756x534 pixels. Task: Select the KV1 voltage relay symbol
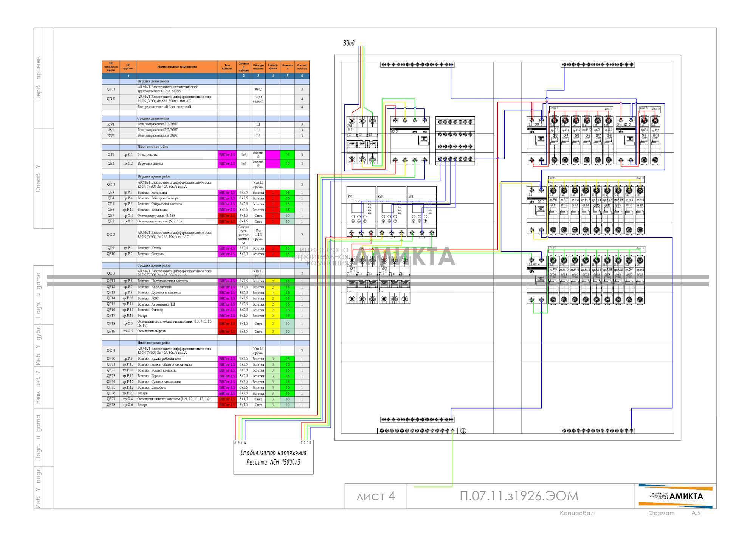(x=361, y=211)
